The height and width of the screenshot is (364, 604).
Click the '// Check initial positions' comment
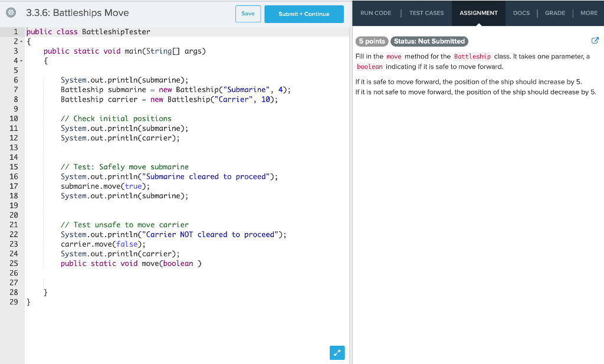coord(116,119)
